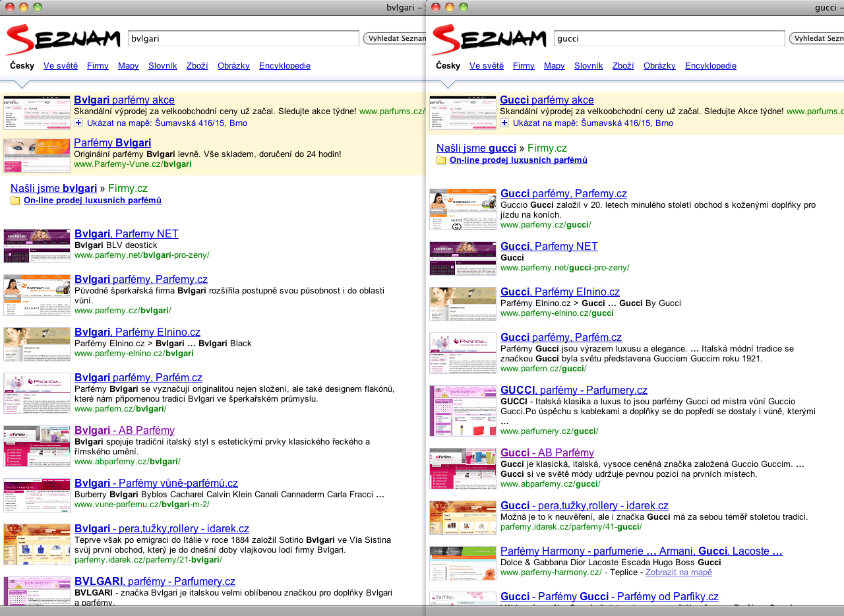Open Gucci - Parfémy od Parfiky.cz result
The width and height of the screenshot is (844, 616).
pos(609,596)
